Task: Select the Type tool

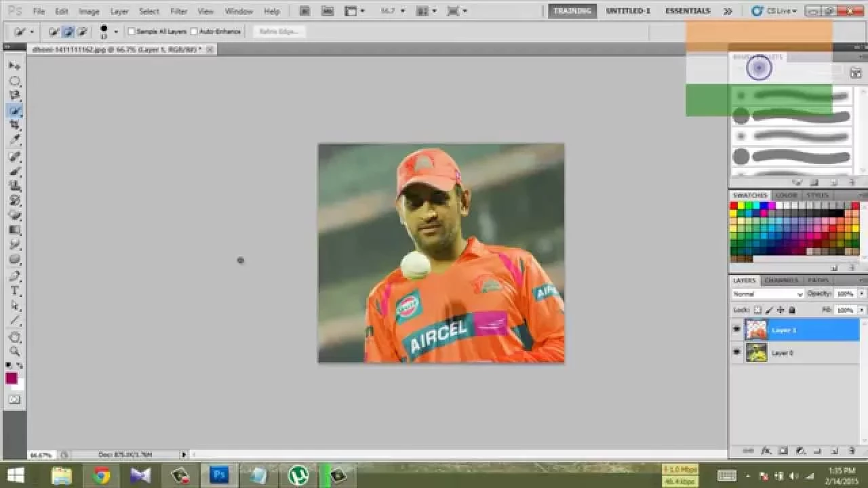Action: tap(14, 291)
